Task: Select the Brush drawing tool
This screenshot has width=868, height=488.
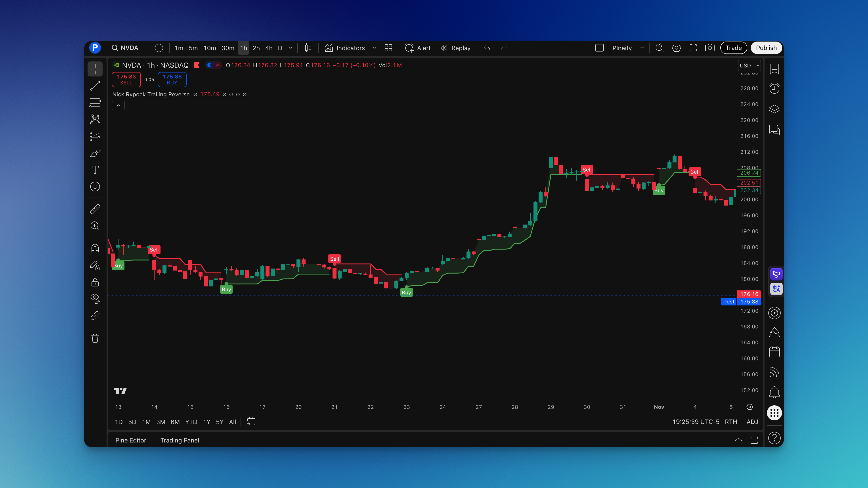Action: pyautogui.click(x=95, y=153)
